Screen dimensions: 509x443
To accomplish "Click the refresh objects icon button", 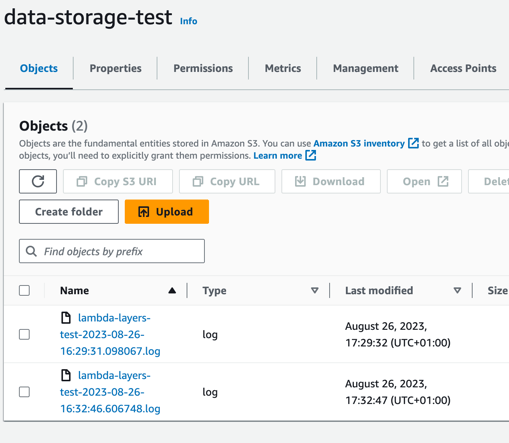I will [x=38, y=181].
